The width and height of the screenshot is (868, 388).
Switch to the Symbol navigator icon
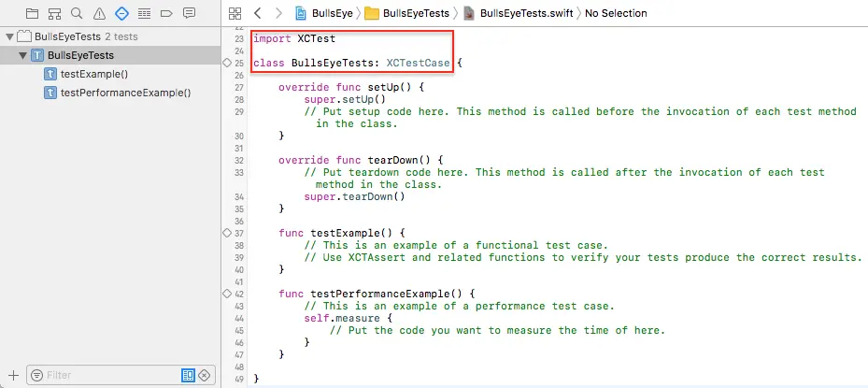coord(54,13)
